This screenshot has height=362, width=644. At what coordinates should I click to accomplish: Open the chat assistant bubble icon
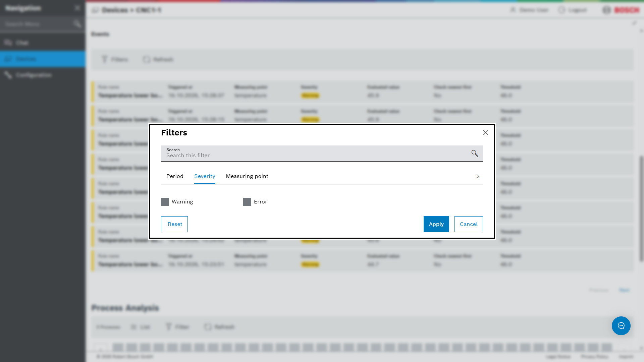point(621,326)
